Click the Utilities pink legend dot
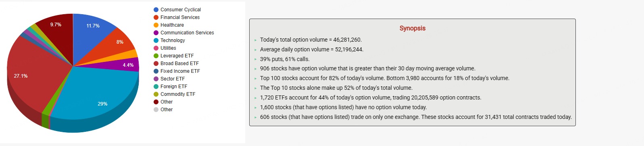This screenshot has height=146, width=644. click(x=156, y=48)
